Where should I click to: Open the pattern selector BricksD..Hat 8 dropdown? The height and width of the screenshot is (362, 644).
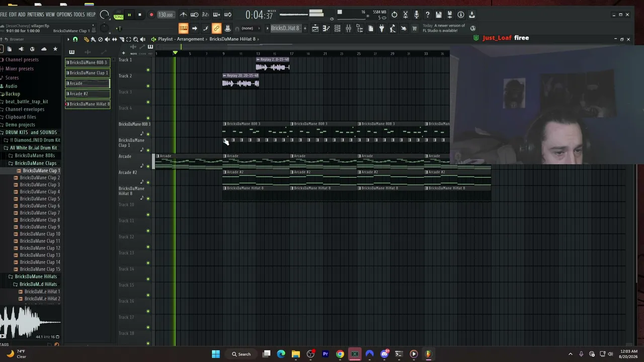tap(285, 28)
